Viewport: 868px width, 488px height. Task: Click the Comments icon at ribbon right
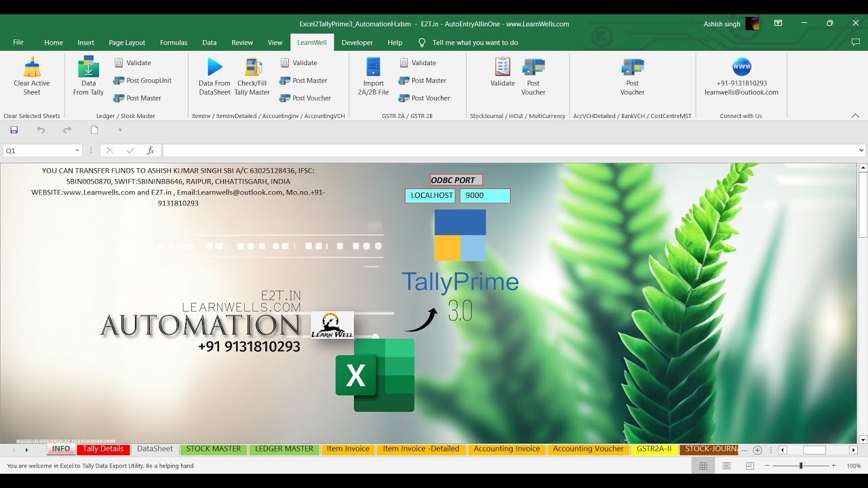pos(856,42)
